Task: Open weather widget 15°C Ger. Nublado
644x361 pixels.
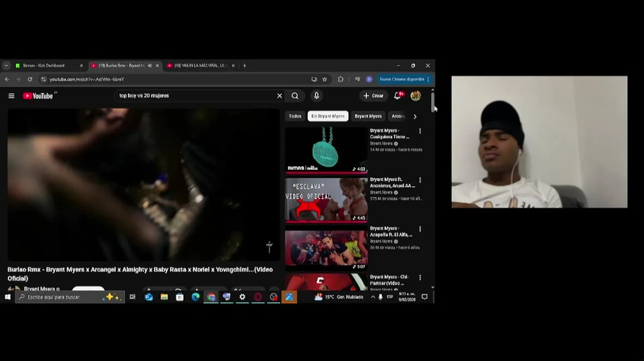Action: pos(339,297)
